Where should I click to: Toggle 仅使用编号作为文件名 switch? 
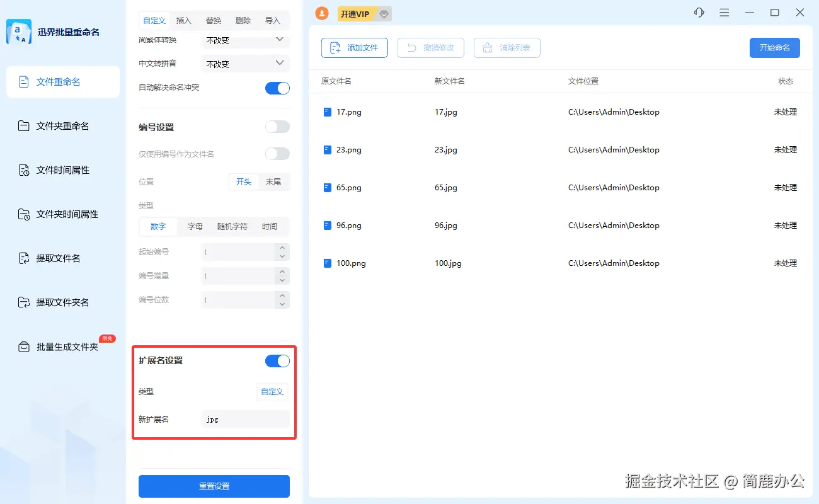(x=277, y=154)
